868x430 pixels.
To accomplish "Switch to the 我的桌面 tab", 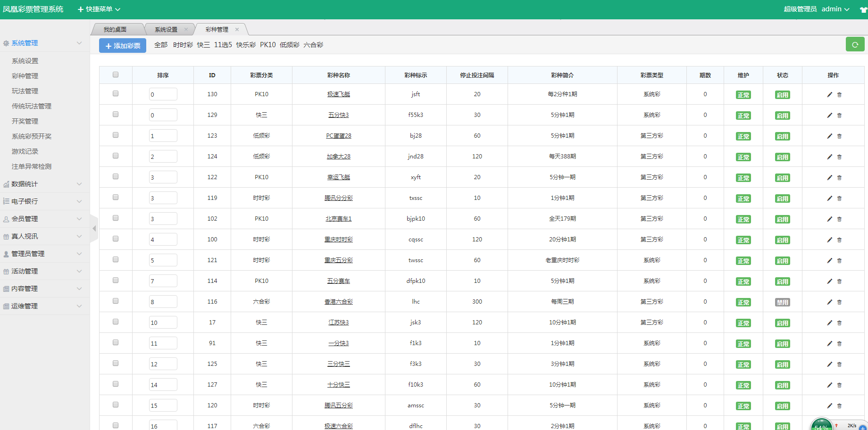I will (115, 30).
